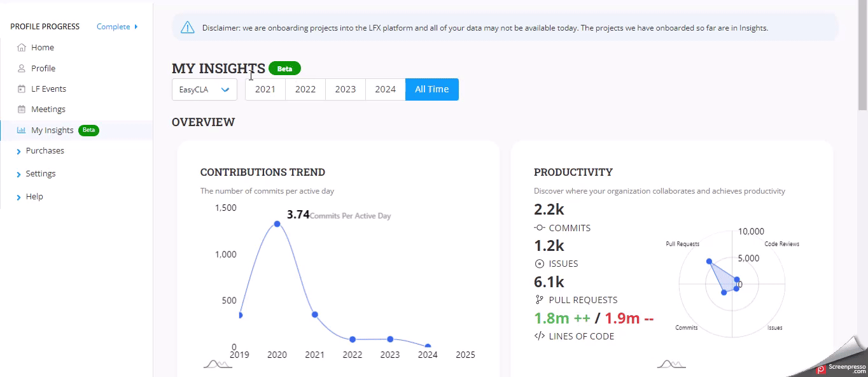
Task: Click the Home house icon
Action: (22, 48)
